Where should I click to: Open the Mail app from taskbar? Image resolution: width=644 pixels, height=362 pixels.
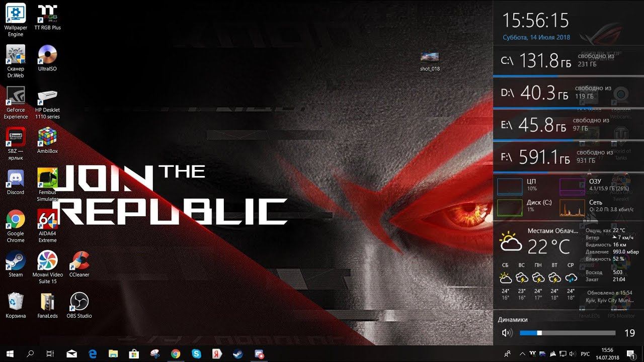pyautogui.click(x=71, y=353)
